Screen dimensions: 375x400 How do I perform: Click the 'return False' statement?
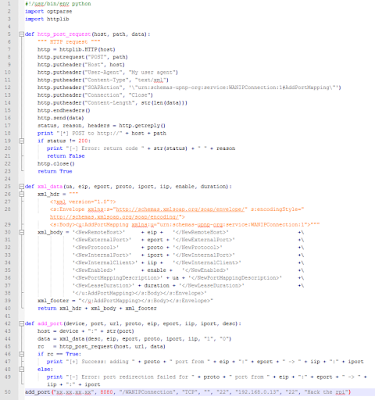[66, 156]
